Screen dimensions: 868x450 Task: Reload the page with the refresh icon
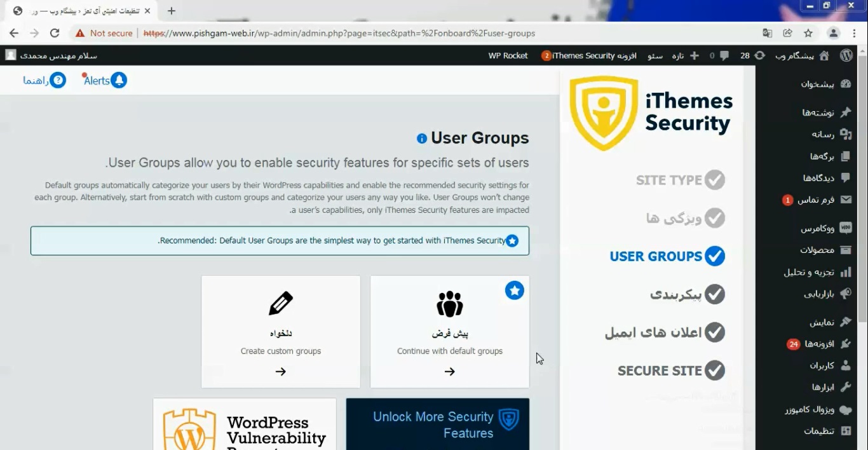pyautogui.click(x=55, y=33)
